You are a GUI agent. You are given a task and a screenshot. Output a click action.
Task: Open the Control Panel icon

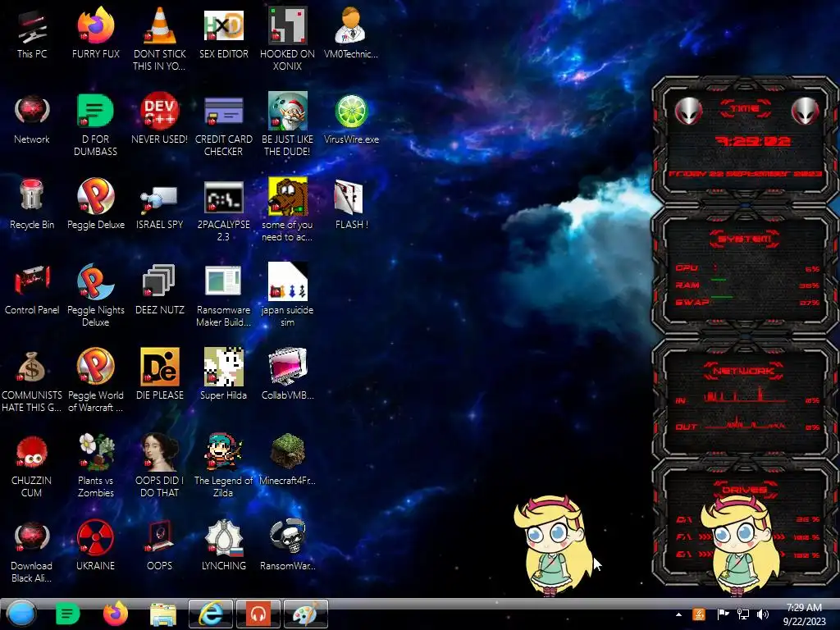[32, 290]
